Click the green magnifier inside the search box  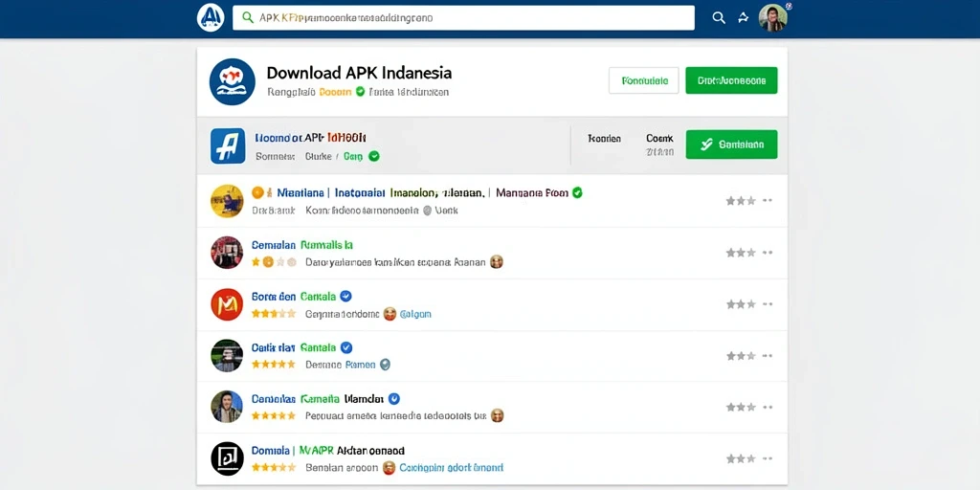click(x=248, y=17)
